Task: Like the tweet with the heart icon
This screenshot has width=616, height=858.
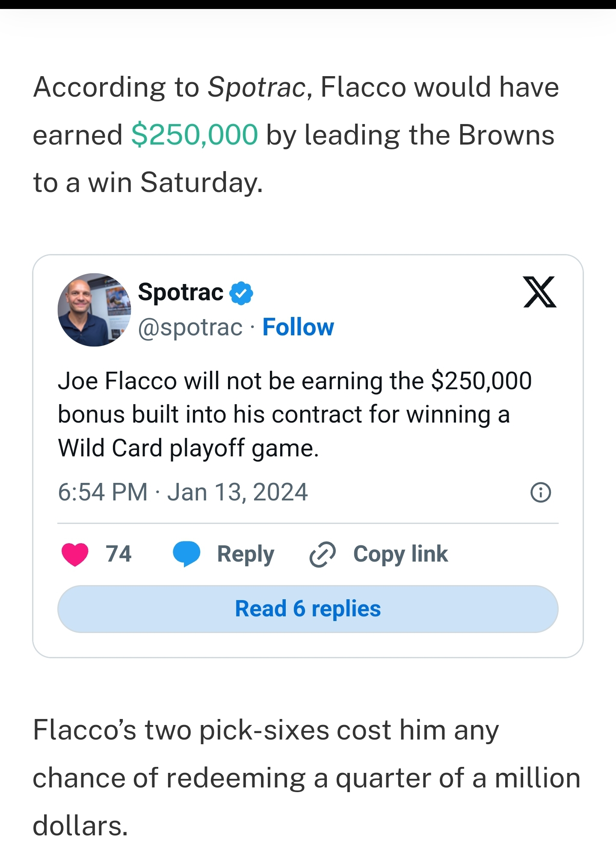Action: pos(75,554)
